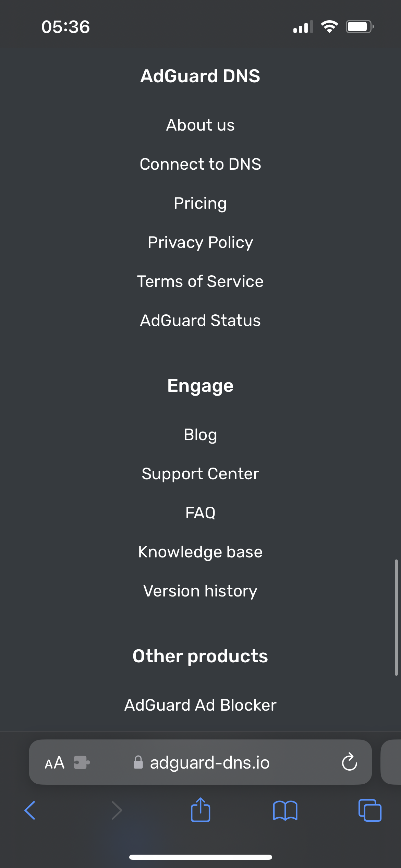This screenshot has height=868, width=401.
Task: Check AdGuard Status
Action: coord(200,320)
